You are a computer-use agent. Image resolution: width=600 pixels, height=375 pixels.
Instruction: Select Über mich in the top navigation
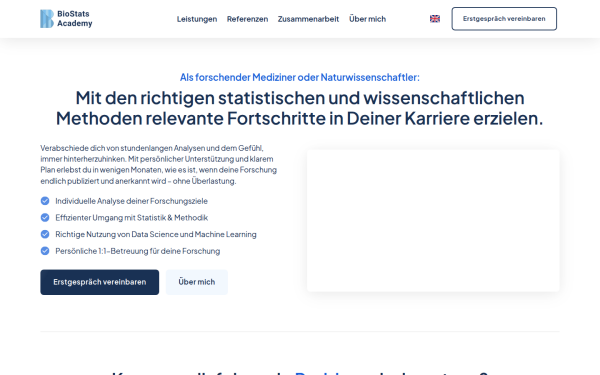click(367, 19)
